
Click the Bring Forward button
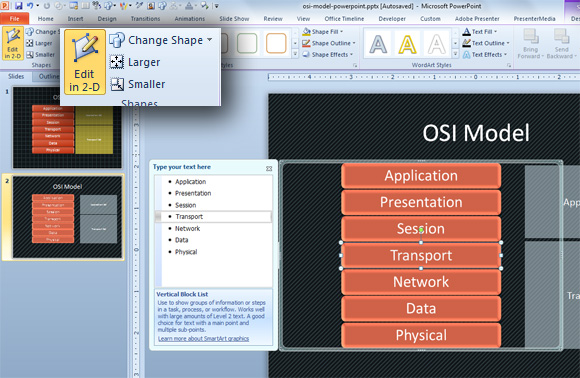click(x=530, y=44)
